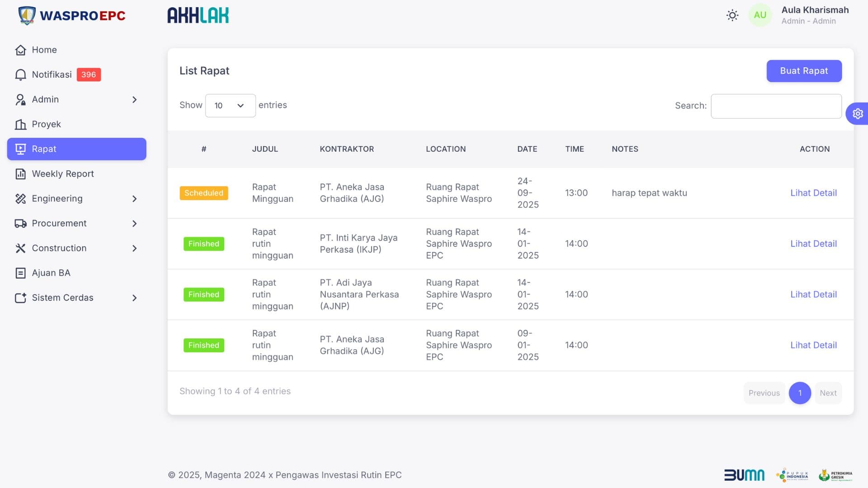Open the Show entries dropdown
Viewport: 868px width, 488px height.
click(x=230, y=106)
